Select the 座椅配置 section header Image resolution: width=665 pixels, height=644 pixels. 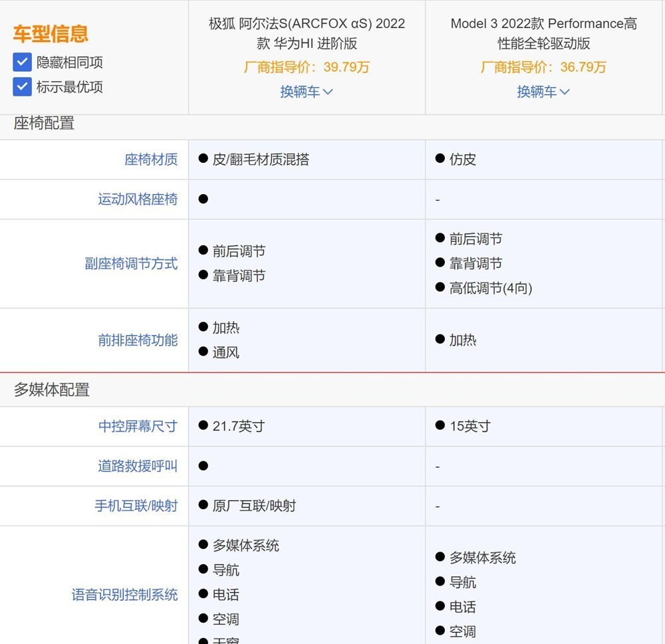(x=44, y=124)
